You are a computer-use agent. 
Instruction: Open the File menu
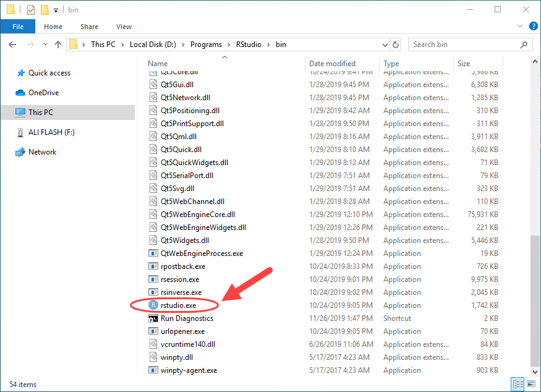pyautogui.click(x=18, y=27)
